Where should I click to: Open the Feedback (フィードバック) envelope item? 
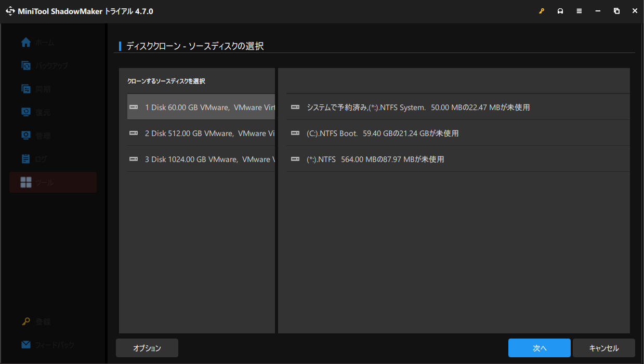48,345
